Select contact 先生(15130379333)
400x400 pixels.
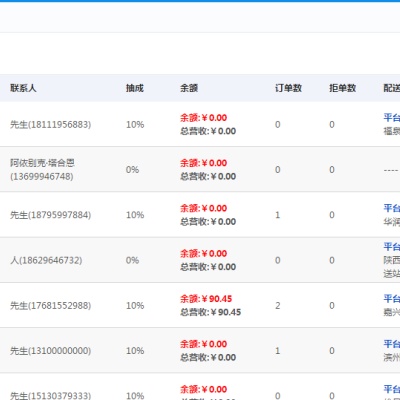coord(50,396)
